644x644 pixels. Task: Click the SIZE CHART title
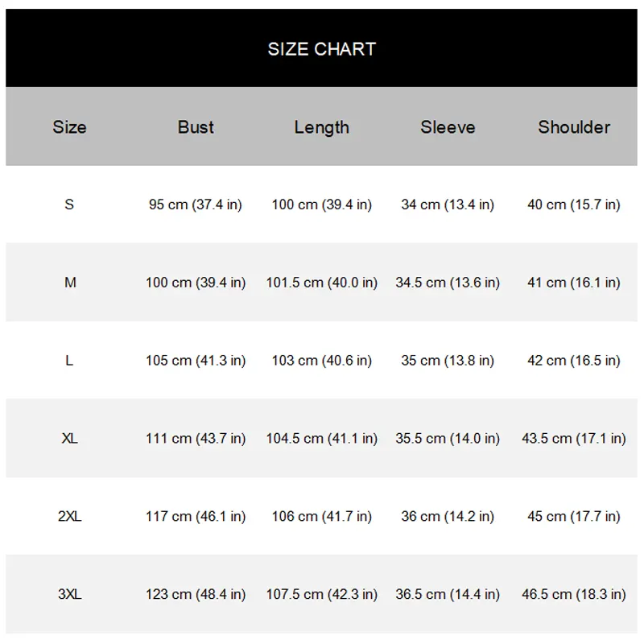(x=321, y=49)
